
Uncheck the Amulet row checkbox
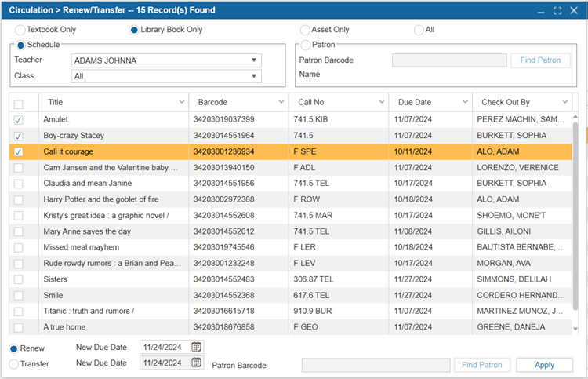[18, 120]
